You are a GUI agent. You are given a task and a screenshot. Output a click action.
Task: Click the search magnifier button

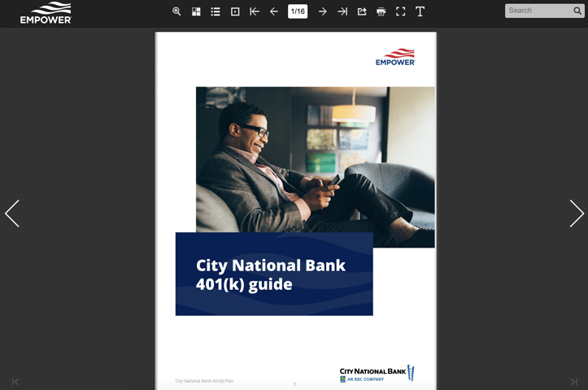click(577, 11)
